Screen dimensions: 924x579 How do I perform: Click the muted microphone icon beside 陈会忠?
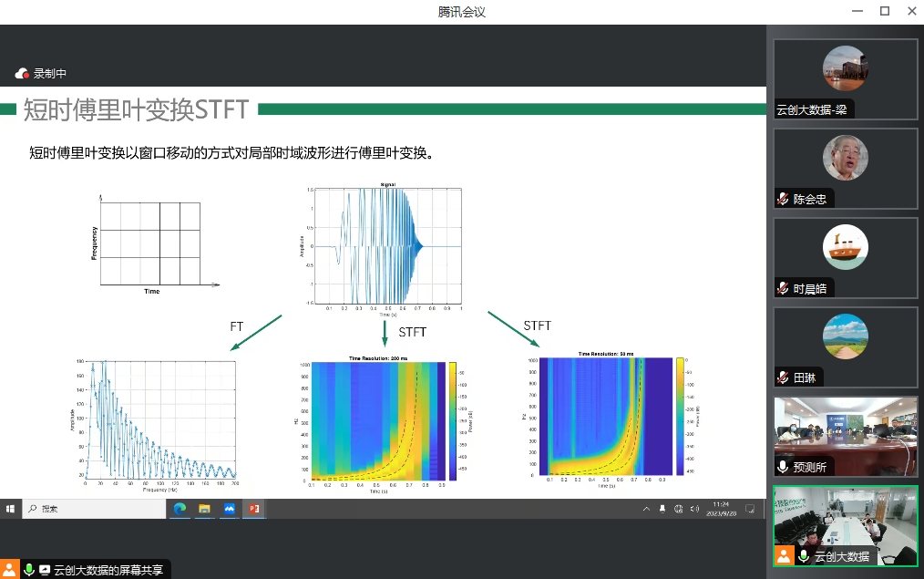[783, 199]
